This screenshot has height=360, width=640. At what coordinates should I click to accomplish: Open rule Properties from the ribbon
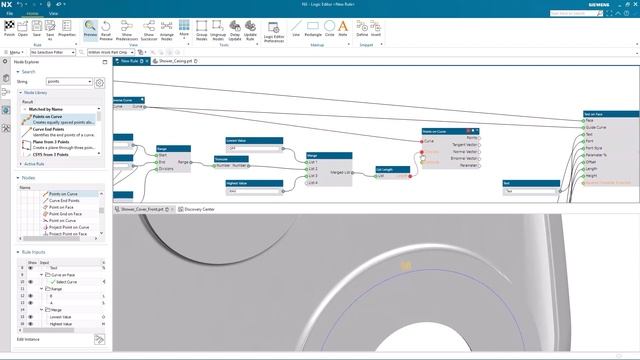click(x=67, y=26)
